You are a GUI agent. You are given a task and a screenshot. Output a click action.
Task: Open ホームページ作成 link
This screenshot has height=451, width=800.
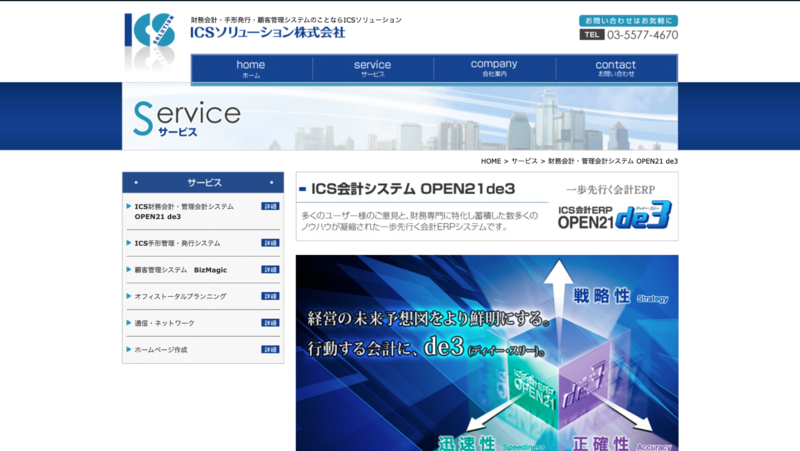pos(161,349)
